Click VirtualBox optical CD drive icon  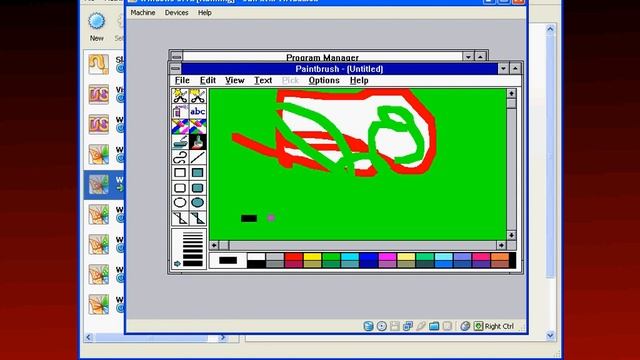tap(382, 326)
